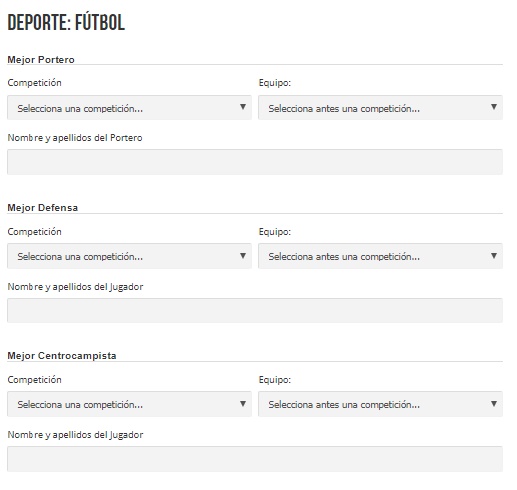The width and height of the screenshot is (517, 490).
Task: Focus the Mejor Centrocampista player name field
Action: (255, 459)
